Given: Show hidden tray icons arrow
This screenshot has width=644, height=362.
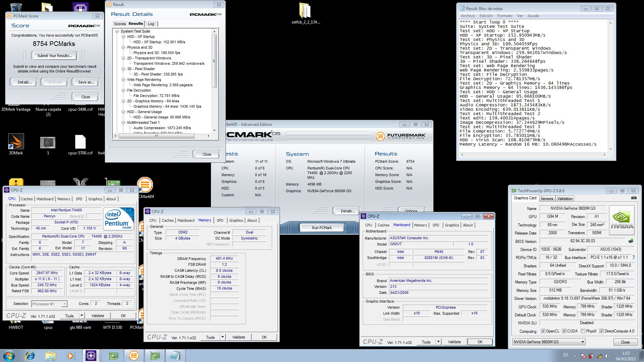Looking at the screenshot, I should pyautogui.click(x=575, y=356).
